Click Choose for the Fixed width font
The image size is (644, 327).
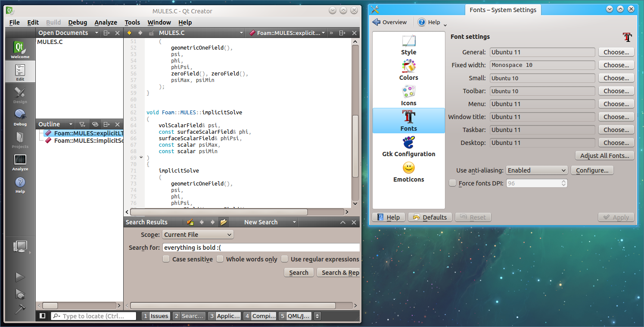coord(616,65)
